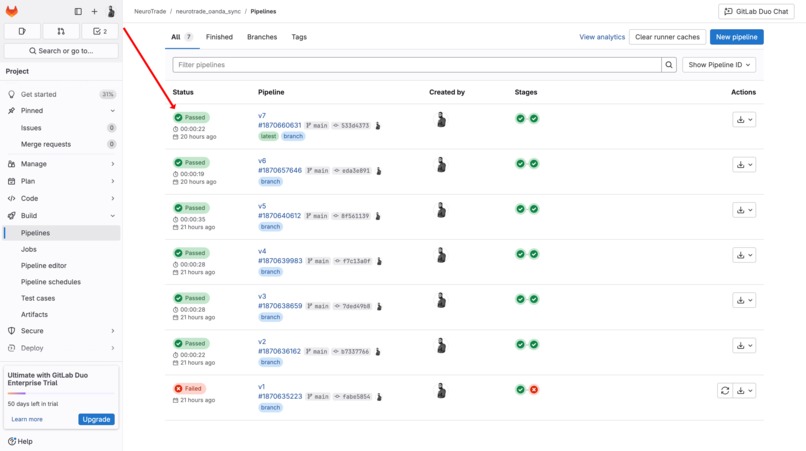
Task: Switch to the Finished tab
Action: click(219, 37)
